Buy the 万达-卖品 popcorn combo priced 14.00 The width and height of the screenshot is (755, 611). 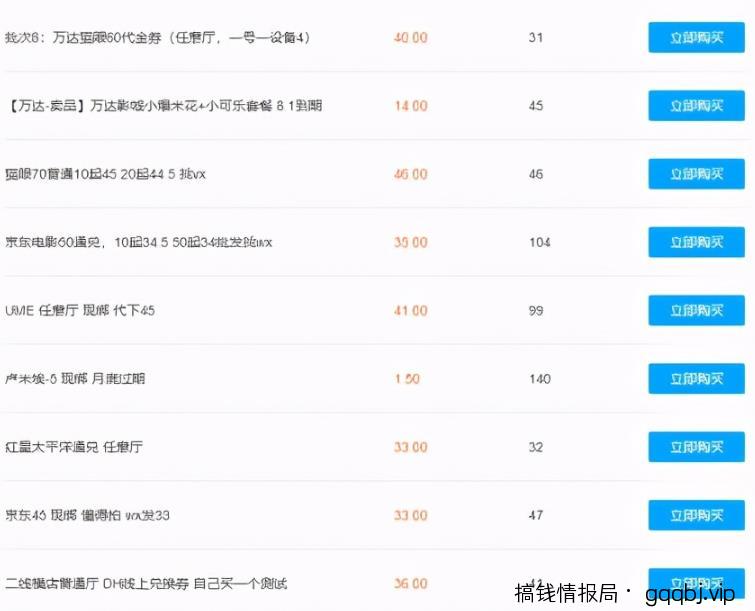[696, 105]
